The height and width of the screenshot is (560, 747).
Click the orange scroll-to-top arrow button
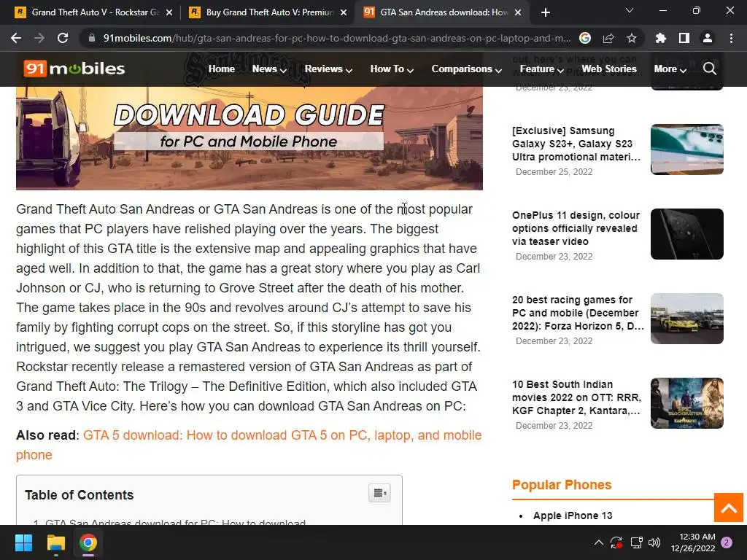(x=729, y=507)
